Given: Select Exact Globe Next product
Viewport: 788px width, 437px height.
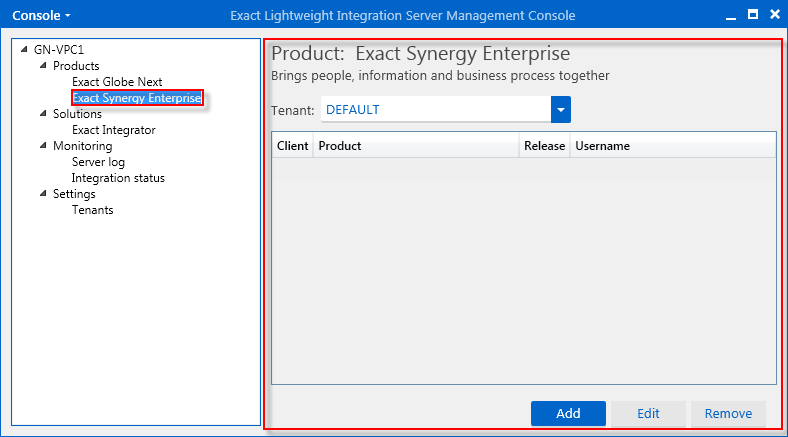Looking at the screenshot, I should (117, 82).
